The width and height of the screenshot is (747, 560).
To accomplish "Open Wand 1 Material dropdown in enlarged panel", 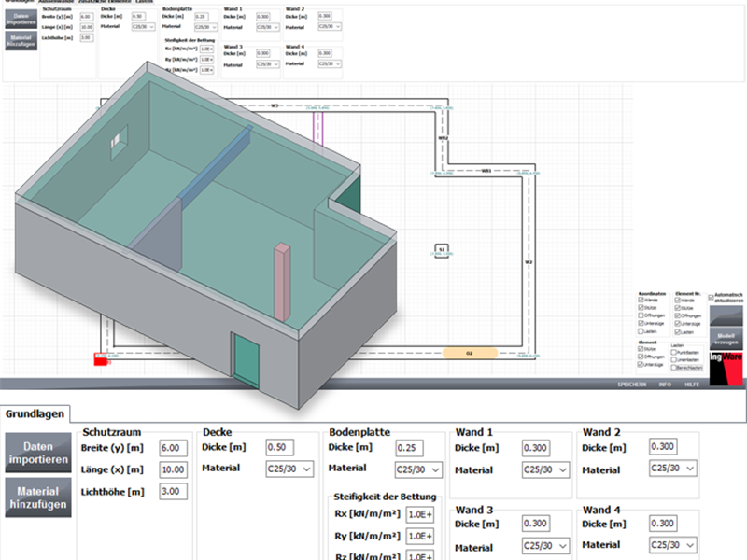I will (544, 469).
